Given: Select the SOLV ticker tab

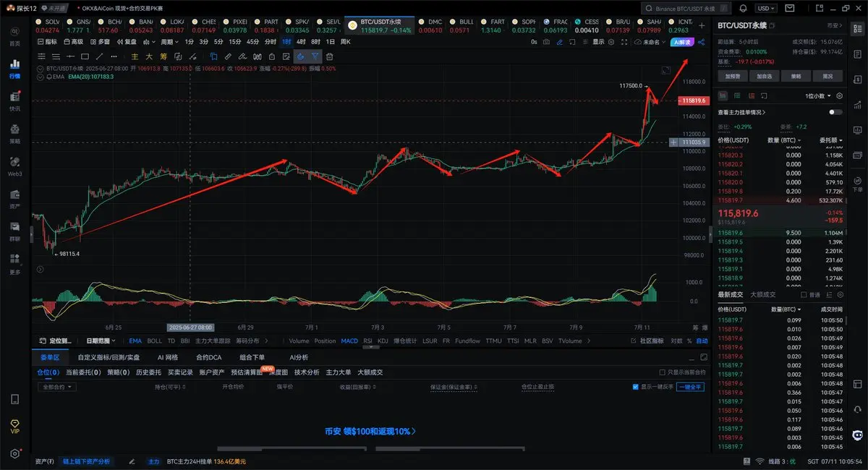Looking at the screenshot, I should click(48, 26).
